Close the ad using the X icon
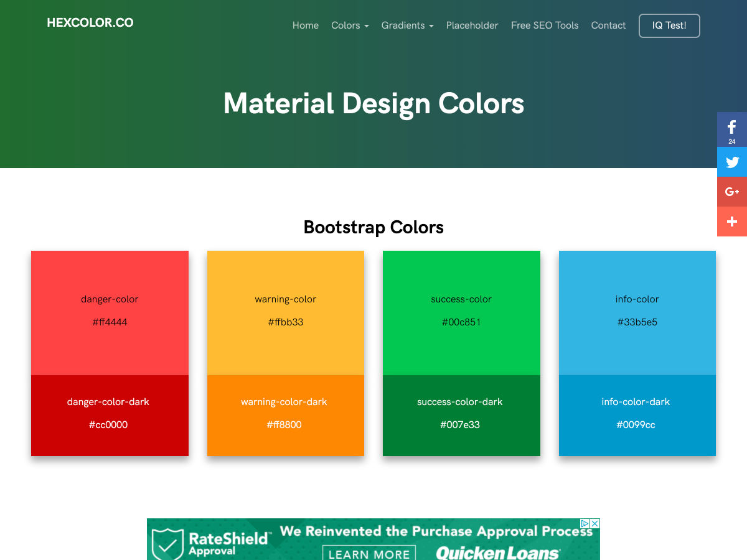 (x=594, y=524)
